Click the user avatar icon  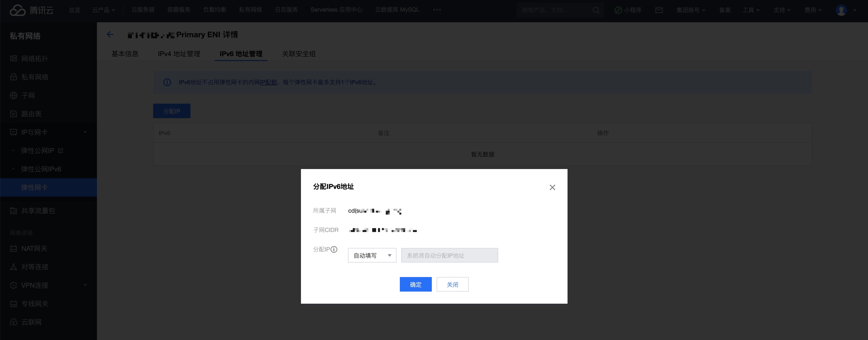[841, 10]
